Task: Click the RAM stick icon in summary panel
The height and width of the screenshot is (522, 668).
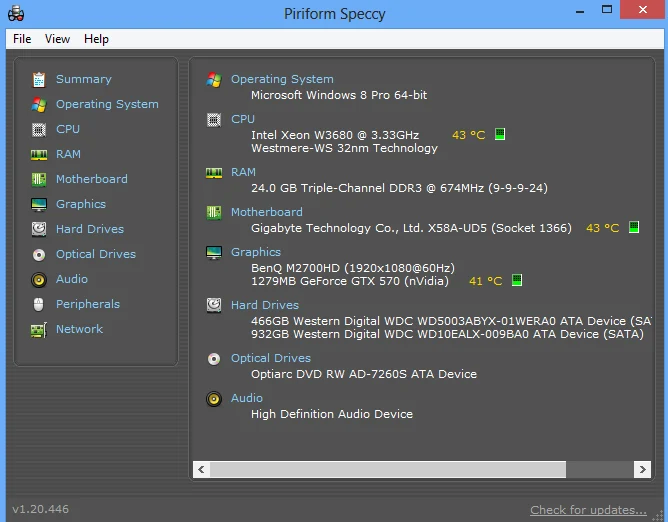Action: [214, 173]
